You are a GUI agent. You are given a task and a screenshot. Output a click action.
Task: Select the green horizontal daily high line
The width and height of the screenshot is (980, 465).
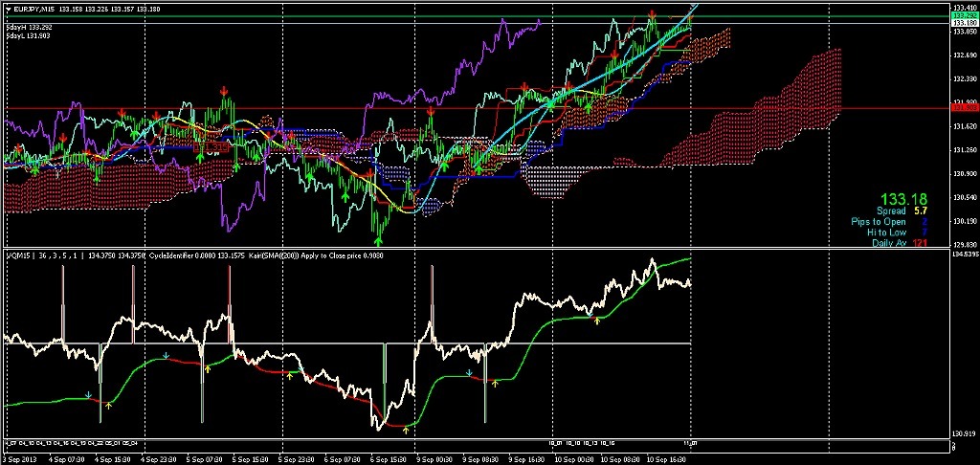(475, 15)
